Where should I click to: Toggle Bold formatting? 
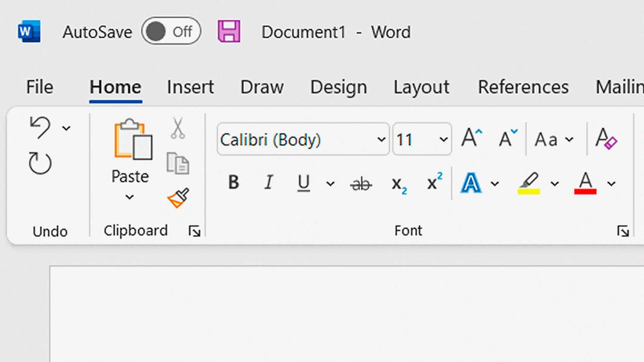233,183
